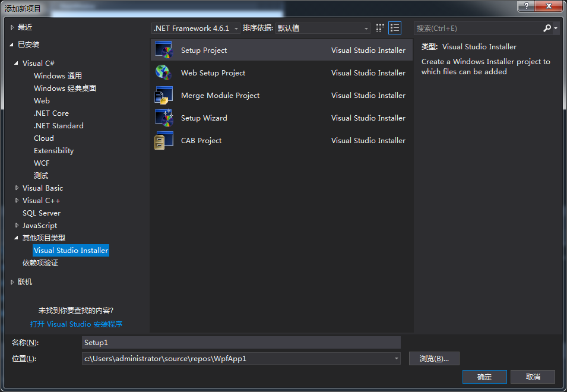567x392 pixels.
Task: Select Windows 经典桌面 category
Action: pyautogui.click(x=65, y=88)
